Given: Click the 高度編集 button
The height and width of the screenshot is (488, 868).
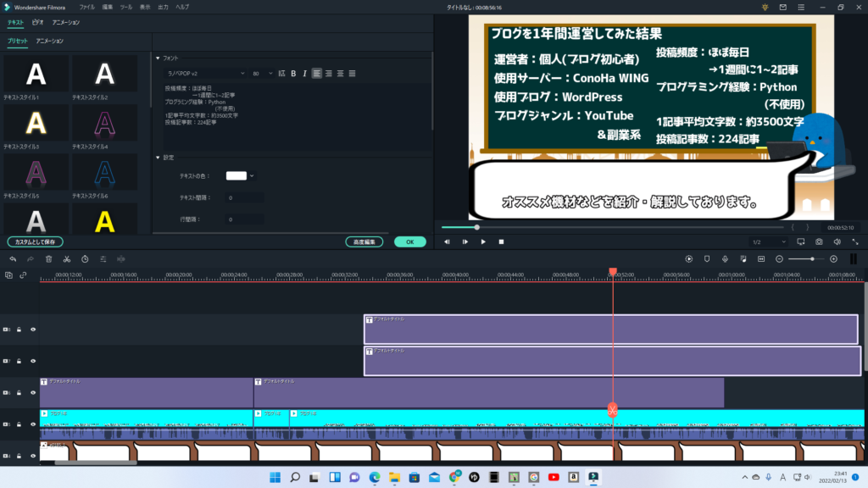Looking at the screenshot, I should [364, 241].
